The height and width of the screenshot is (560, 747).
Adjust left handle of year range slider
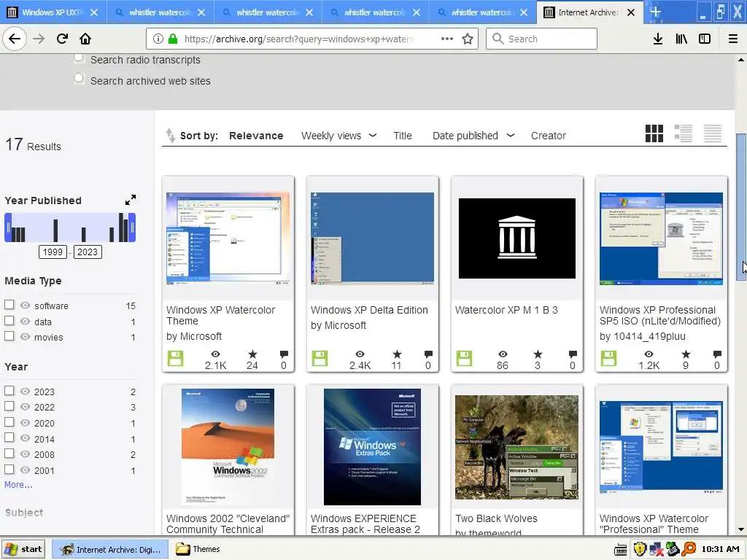pos(7,227)
